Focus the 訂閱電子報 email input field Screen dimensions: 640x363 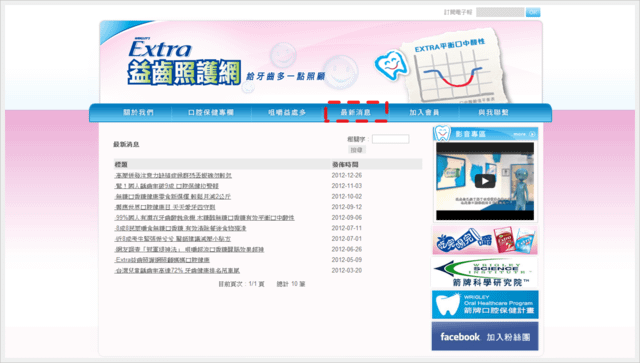[x=500, y=12]
